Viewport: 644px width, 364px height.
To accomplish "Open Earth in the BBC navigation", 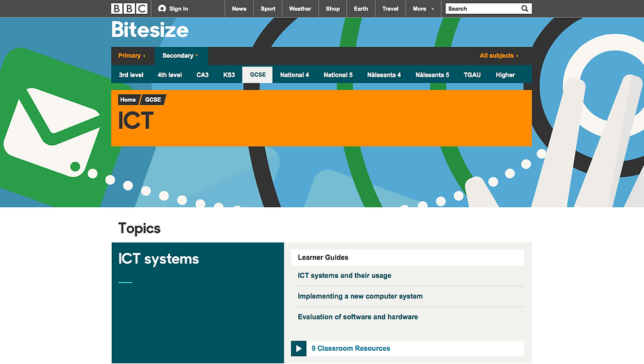I will [x=361, y=9].
